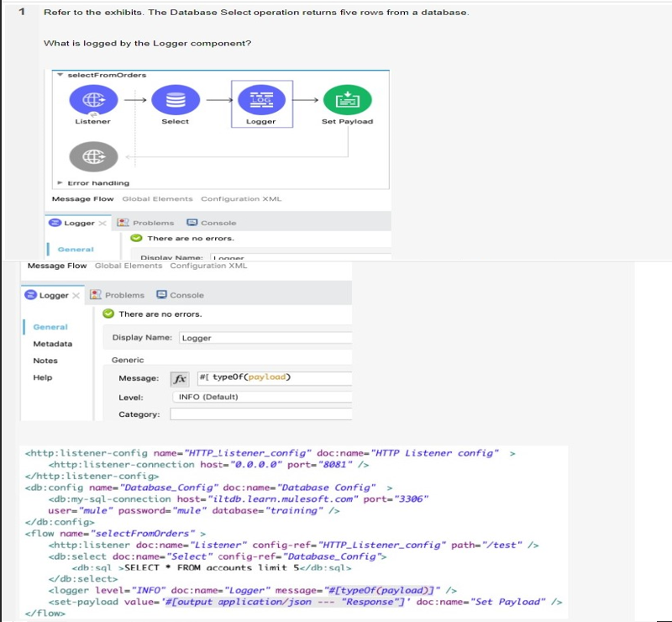Click the 'Category:' label
The width and height of the screenshot is (672, 622).
[139, 414]
